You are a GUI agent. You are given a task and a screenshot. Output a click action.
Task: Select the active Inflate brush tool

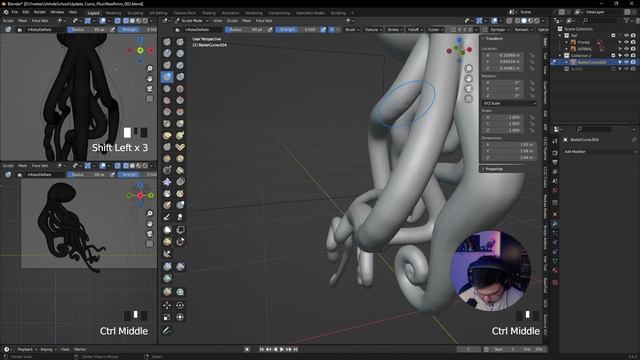click(x=167, y=76)
